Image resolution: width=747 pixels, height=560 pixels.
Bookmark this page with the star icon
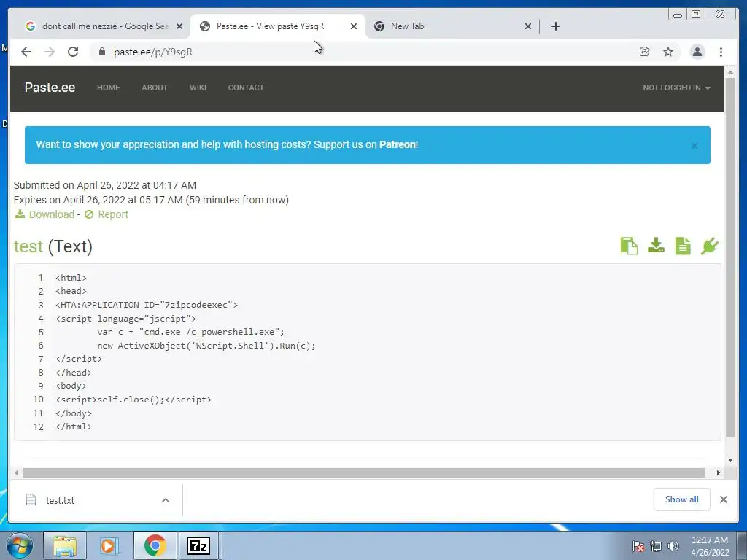click(668, 52)
